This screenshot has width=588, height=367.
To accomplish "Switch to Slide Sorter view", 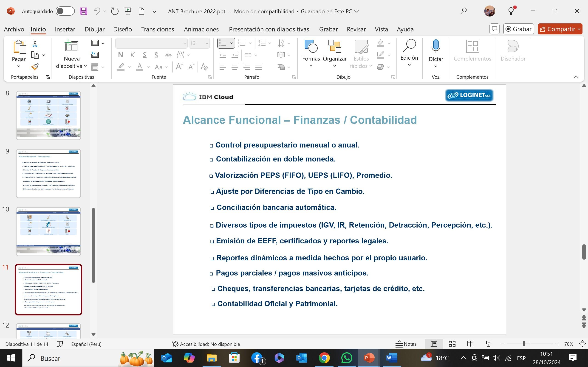I will click(x=452, y=344).
